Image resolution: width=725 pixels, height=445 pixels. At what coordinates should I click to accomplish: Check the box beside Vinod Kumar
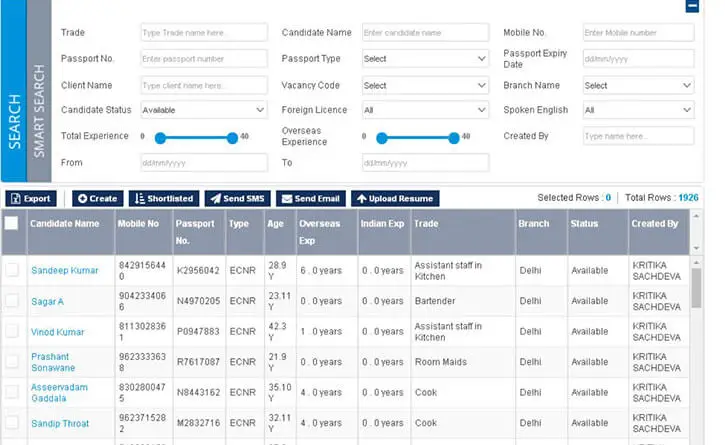pos(12,331)
